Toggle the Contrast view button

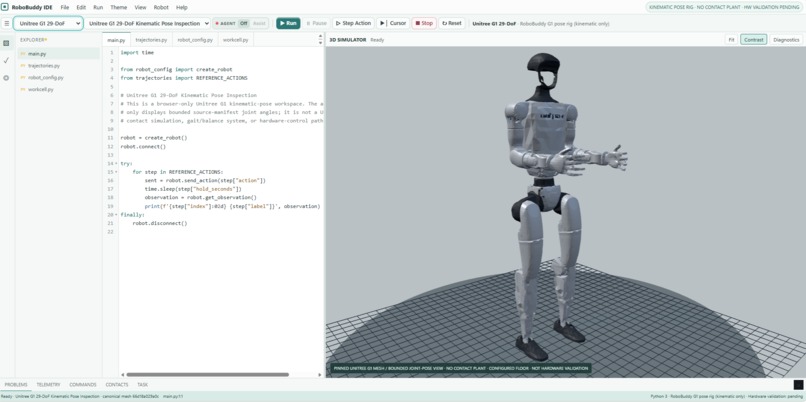pyautogui.click(x=754, y=40)
